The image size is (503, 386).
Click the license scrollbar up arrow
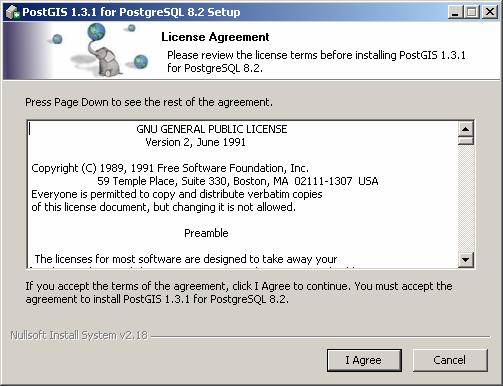tap(466, 129)
